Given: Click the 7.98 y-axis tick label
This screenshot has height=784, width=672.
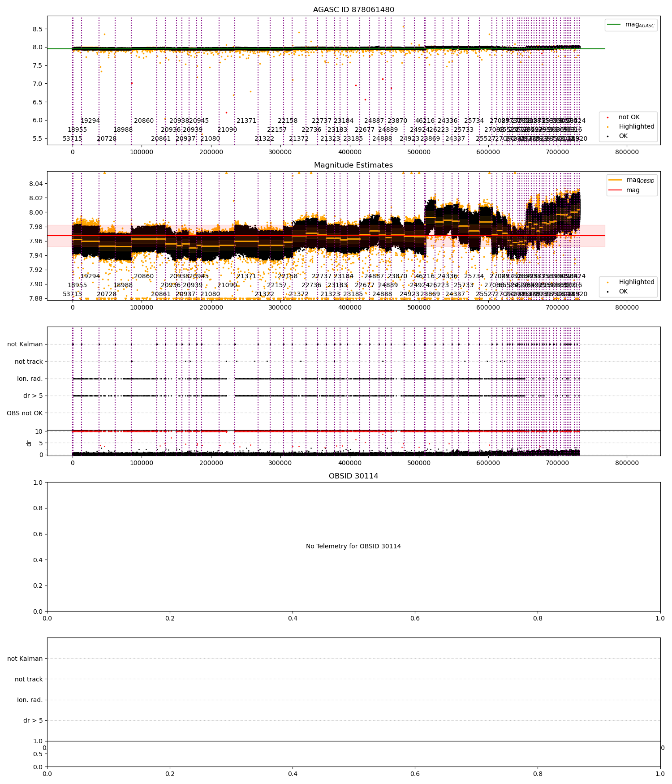Looking at the screenshot, I should click(36, 227).
